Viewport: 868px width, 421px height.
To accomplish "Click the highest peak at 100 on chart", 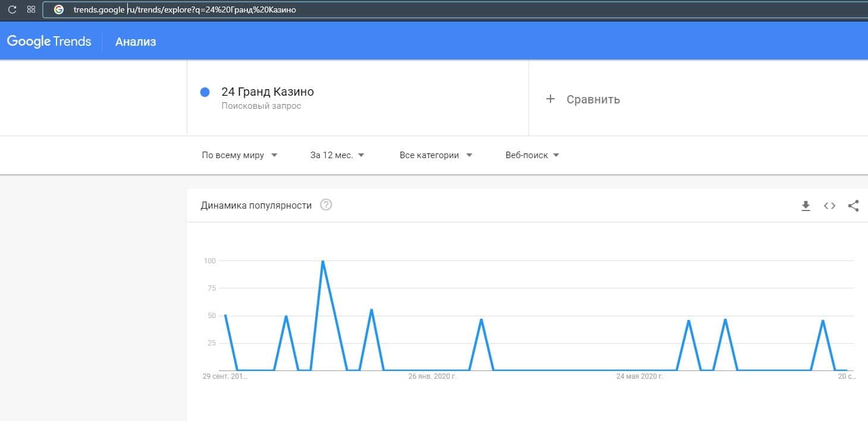I will [322, 261].
